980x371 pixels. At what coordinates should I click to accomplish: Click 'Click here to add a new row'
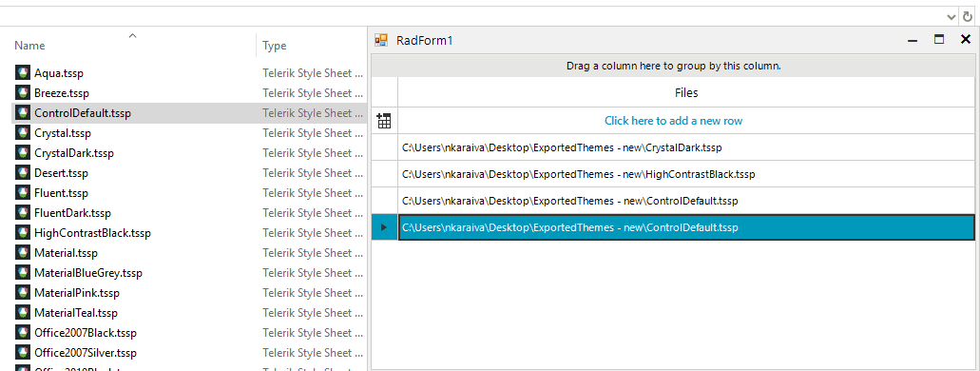click(673, 121)
